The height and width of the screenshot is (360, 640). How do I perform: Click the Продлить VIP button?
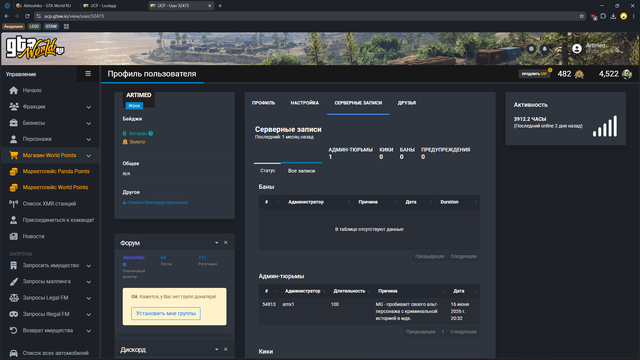(534, 74)
